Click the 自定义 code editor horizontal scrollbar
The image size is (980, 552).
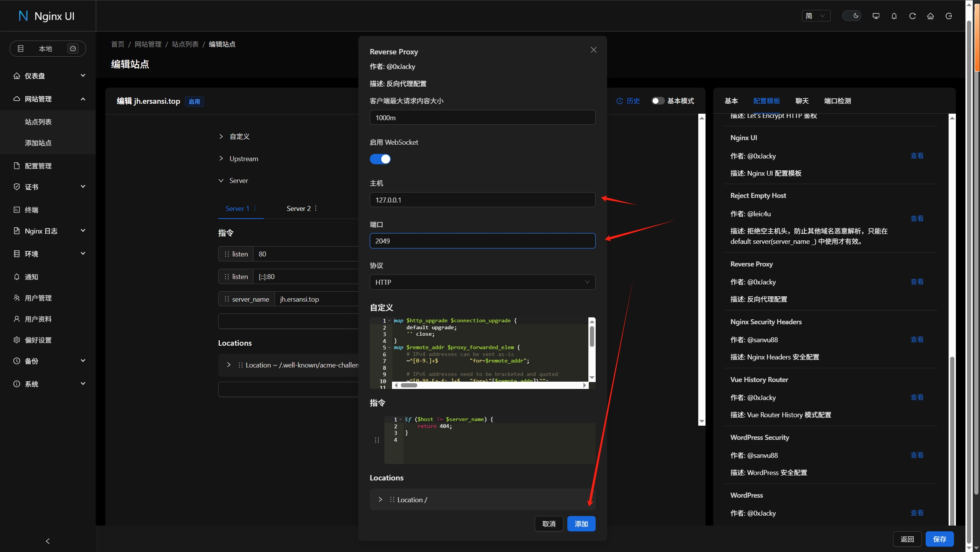click(409, 385)
